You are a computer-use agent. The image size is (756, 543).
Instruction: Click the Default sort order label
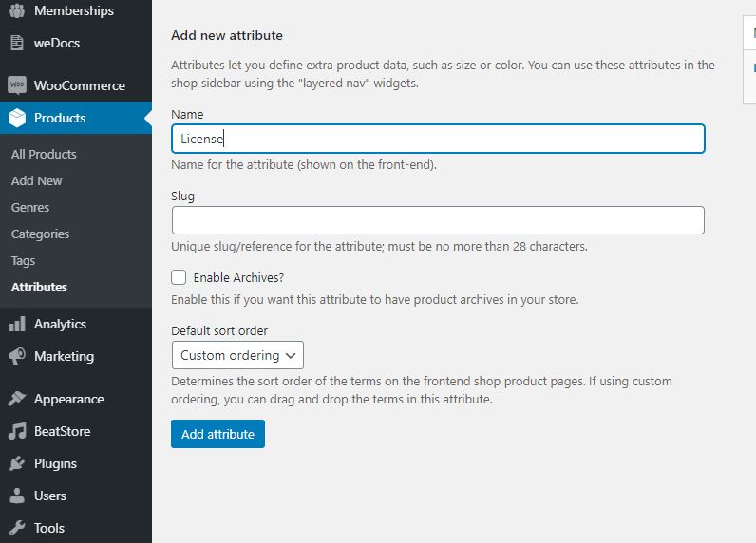[x=219, y=330]
